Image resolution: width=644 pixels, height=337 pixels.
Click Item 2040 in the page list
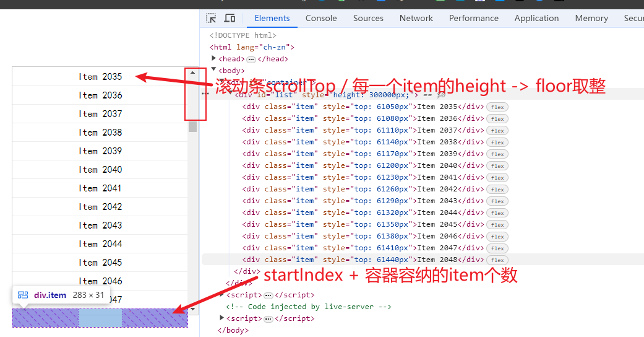pyautogui.click(x=100, y=170)
